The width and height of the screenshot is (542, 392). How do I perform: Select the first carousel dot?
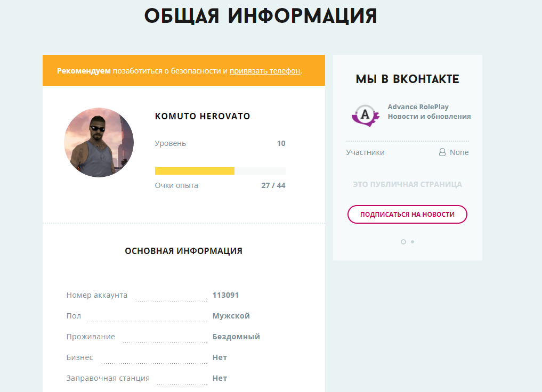point(403,242)
